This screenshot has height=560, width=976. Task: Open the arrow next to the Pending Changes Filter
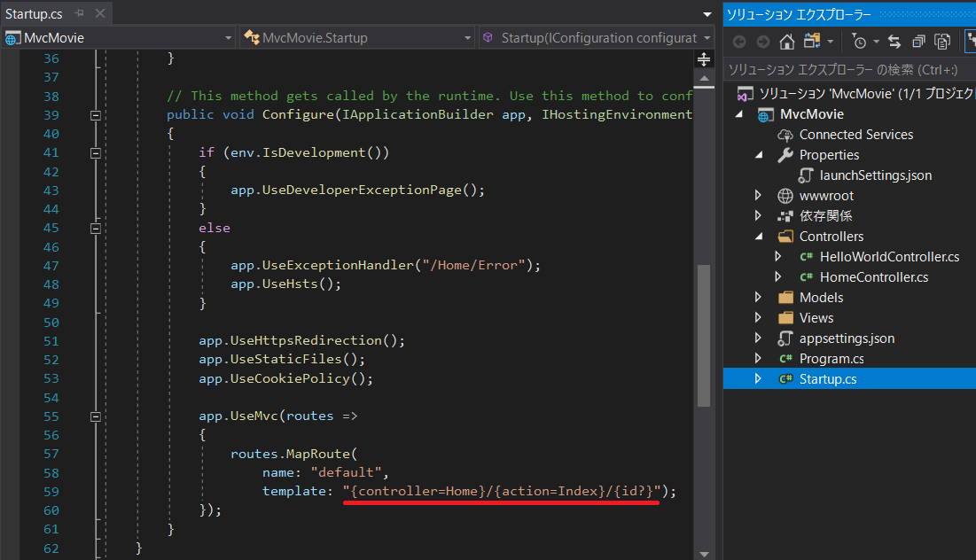pyautogui.click(x=877, y=42)
